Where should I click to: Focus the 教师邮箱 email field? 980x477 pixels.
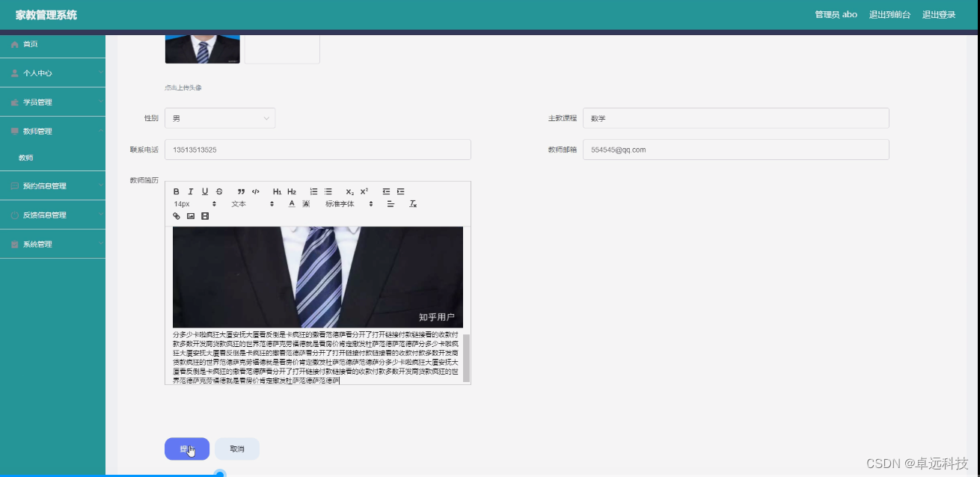point(736,150)
